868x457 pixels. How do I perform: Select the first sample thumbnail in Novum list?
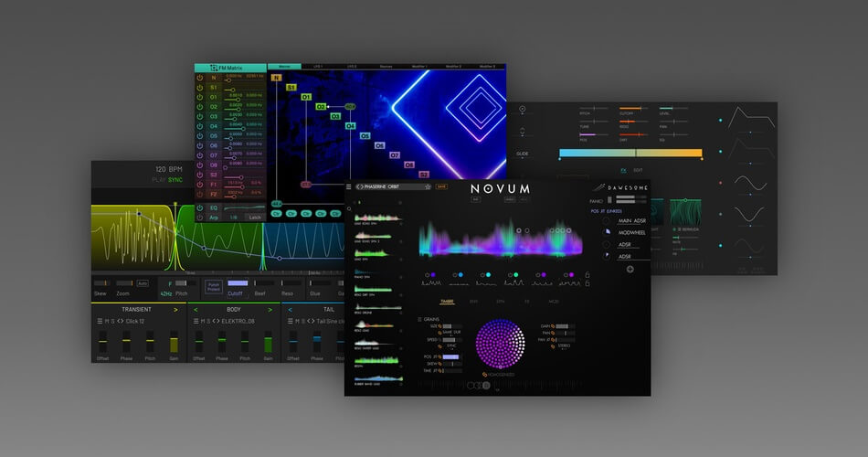[377, 218]
